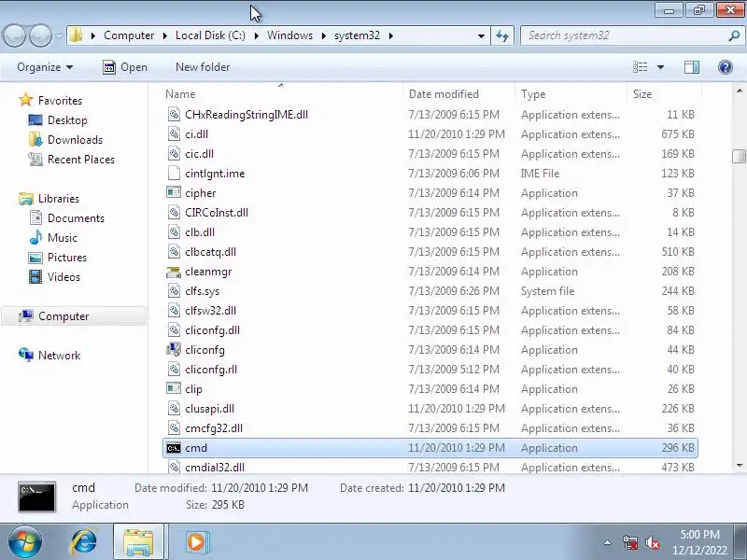747x560 pixels.
Task: Select the clusapi.dll file name
Action: (x=209, y=409)
